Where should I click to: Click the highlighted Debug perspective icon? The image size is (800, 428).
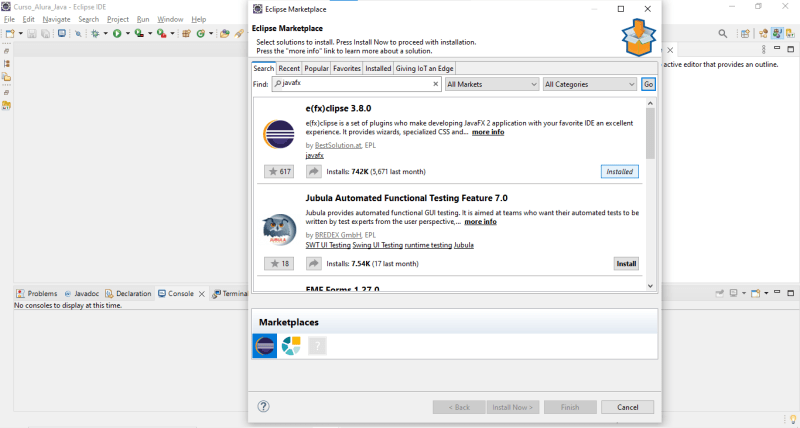(777, 34)
